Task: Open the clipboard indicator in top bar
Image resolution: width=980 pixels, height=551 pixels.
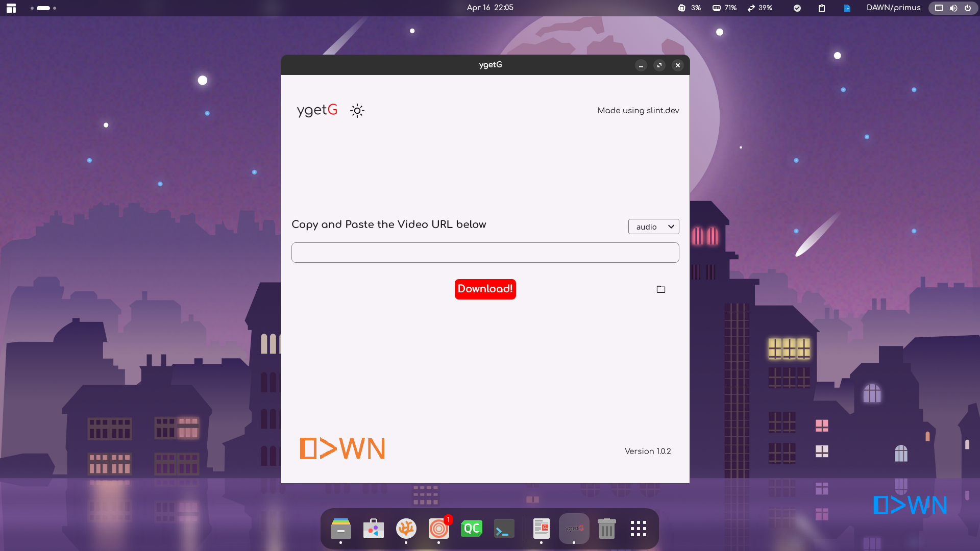Action: (822, 8)
